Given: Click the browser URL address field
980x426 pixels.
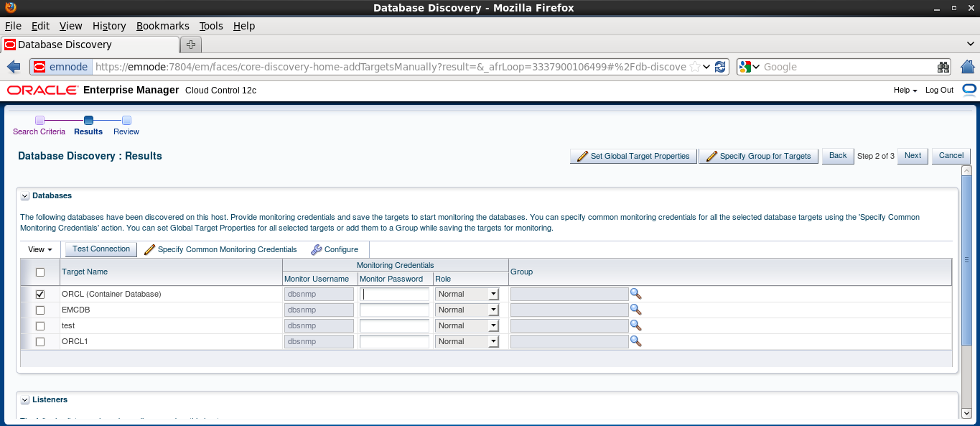Looking at the screenshot, I should pos(391,67).
